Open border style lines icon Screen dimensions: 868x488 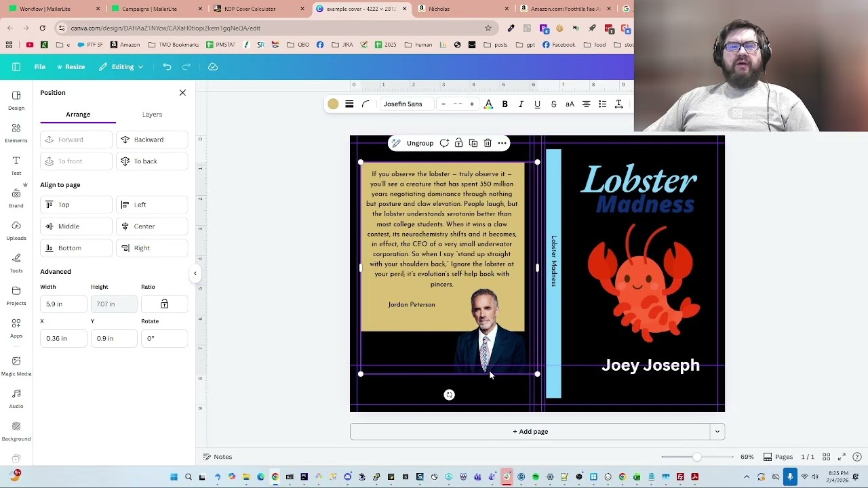pyautogui.click(x=349, y=104)
